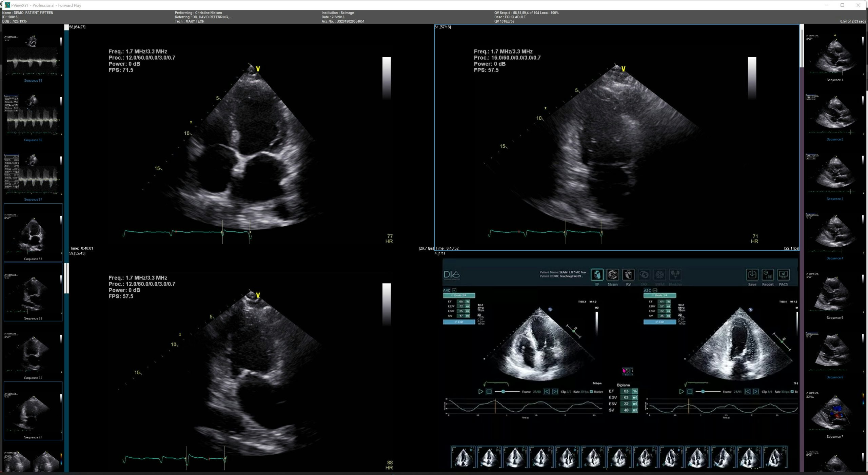Toggle the Border checkbox under A2C view

pos(792,392)
